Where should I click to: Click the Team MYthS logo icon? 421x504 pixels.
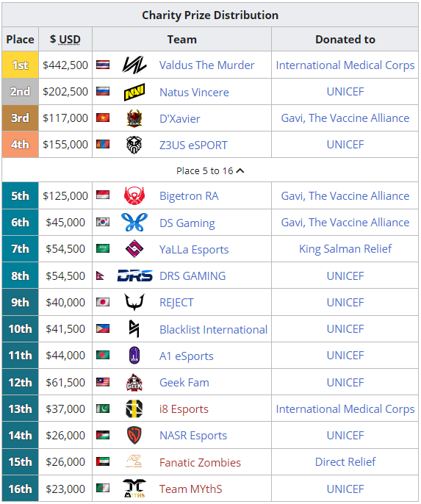click(134, 489)
